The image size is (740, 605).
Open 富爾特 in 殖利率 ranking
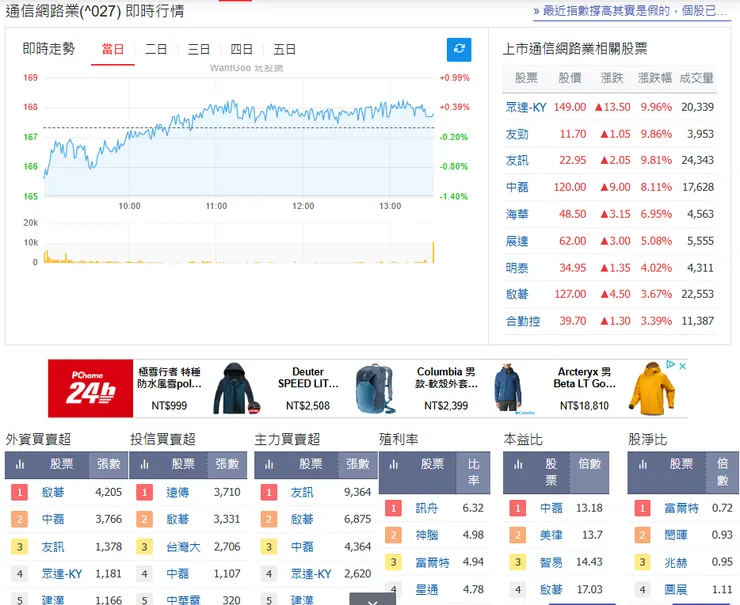click(432, 563)
